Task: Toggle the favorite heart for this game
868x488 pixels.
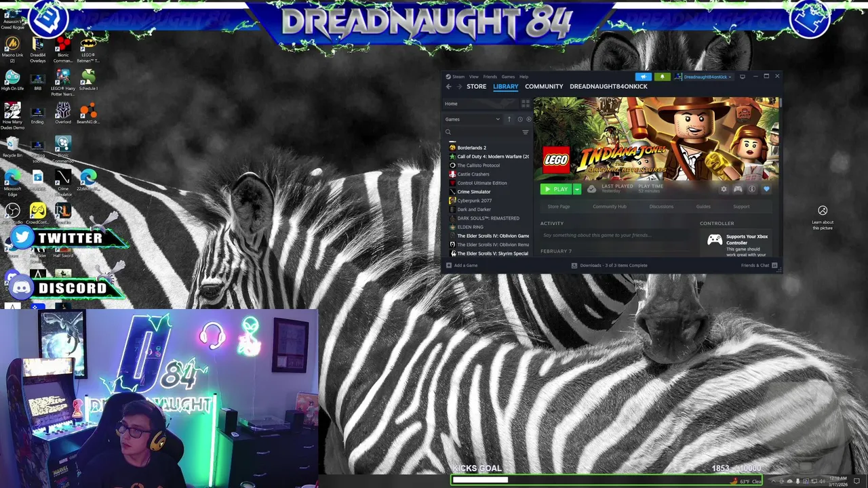Action: tap(766, 189)
